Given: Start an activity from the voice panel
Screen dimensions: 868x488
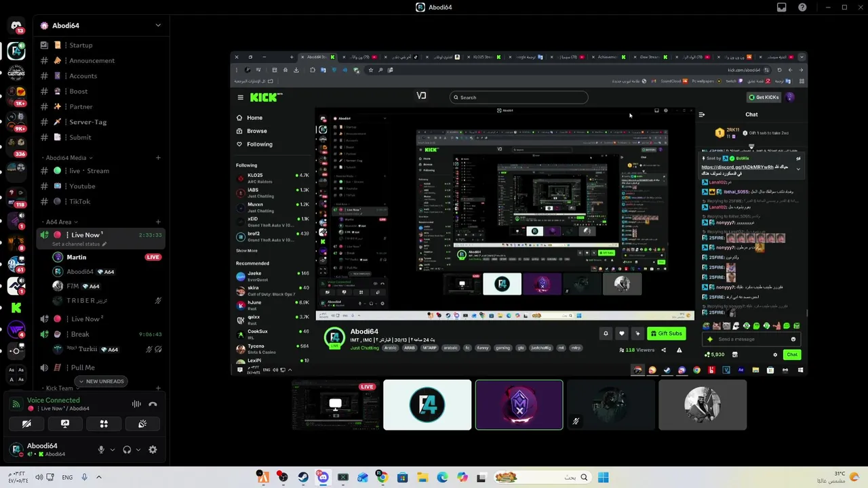Looking at the screenshot, I should tap(104, 424).
